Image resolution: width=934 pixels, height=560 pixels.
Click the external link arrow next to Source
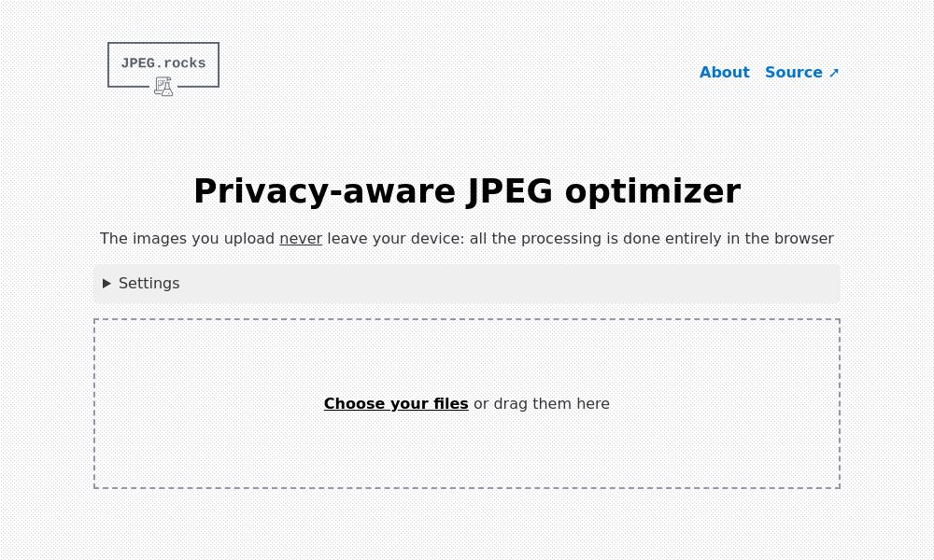click(833, 72)
